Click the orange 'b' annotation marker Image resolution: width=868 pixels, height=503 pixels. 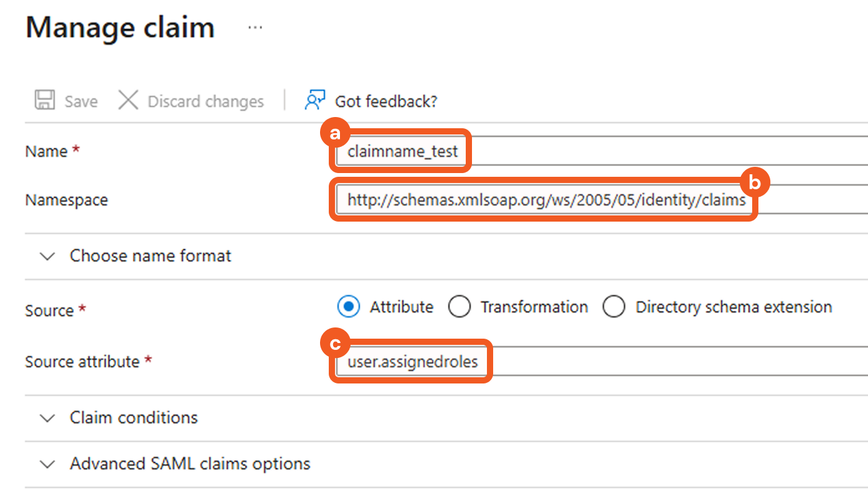pyautogui.click(x=755, y=183)
